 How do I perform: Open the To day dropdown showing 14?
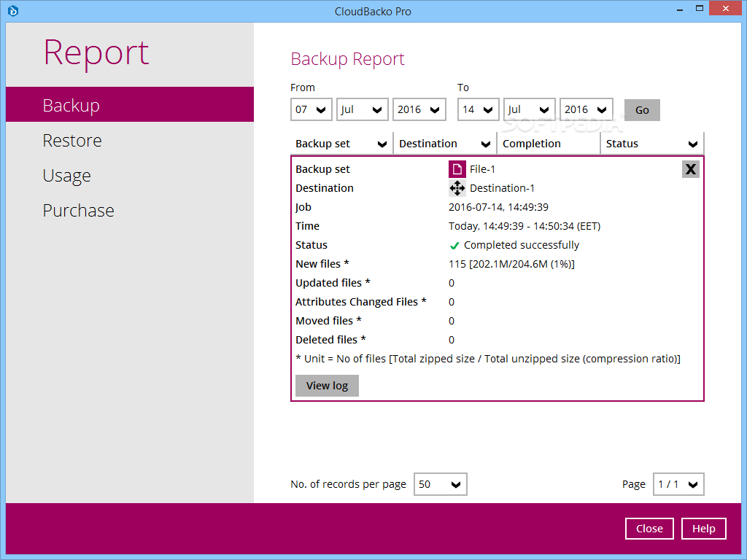pyautogui.click(x=478, y=109)
